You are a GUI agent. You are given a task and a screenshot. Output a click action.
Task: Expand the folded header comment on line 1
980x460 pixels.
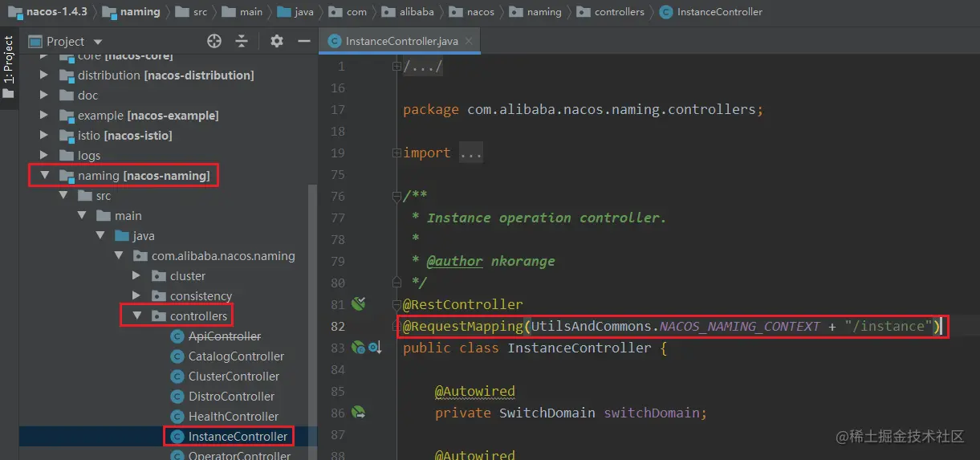(396, 67)
